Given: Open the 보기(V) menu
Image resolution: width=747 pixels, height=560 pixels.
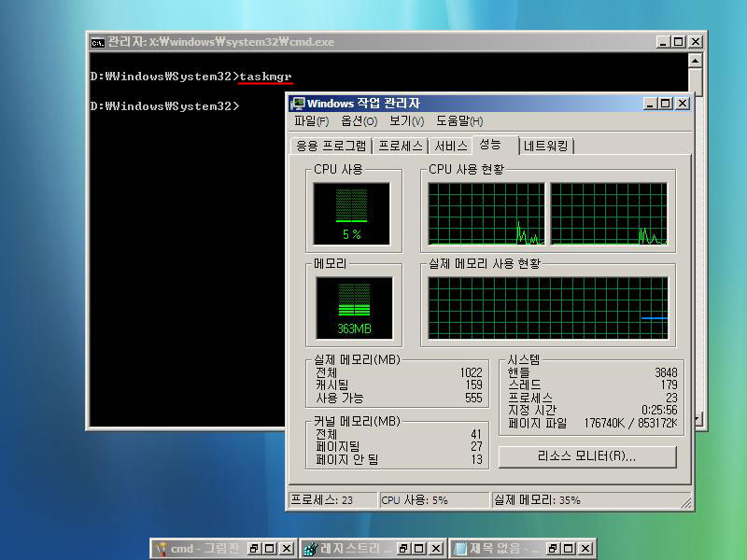Looking at the screenshot, I should tap(406, 121).
